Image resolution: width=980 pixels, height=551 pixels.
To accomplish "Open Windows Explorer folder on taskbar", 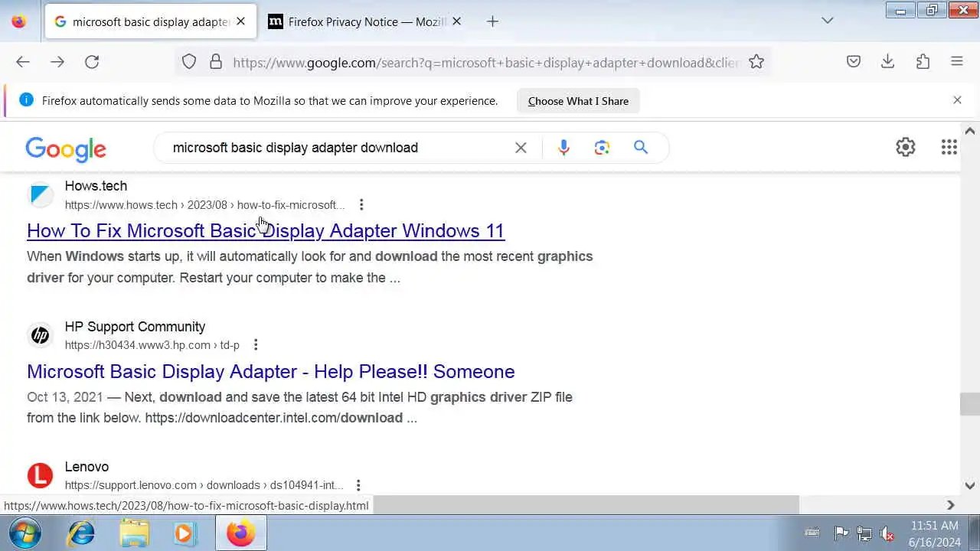I will [134, 533].
